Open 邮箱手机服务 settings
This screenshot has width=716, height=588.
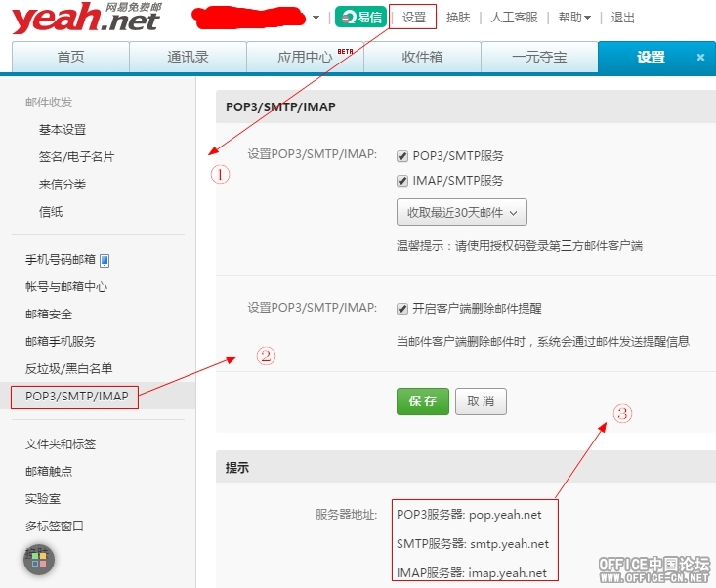61,342
